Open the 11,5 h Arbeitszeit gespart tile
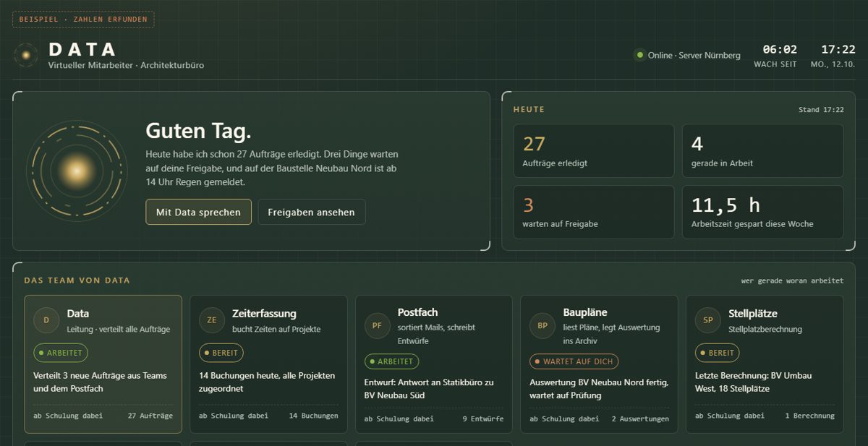This screenshot has width=868, height=446. (x=762, y=212)
